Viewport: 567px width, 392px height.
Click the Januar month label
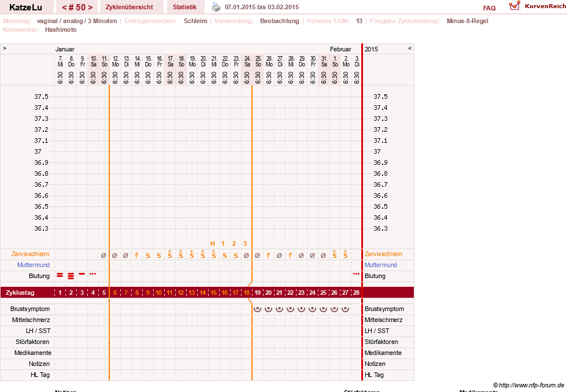pos(65,49)
